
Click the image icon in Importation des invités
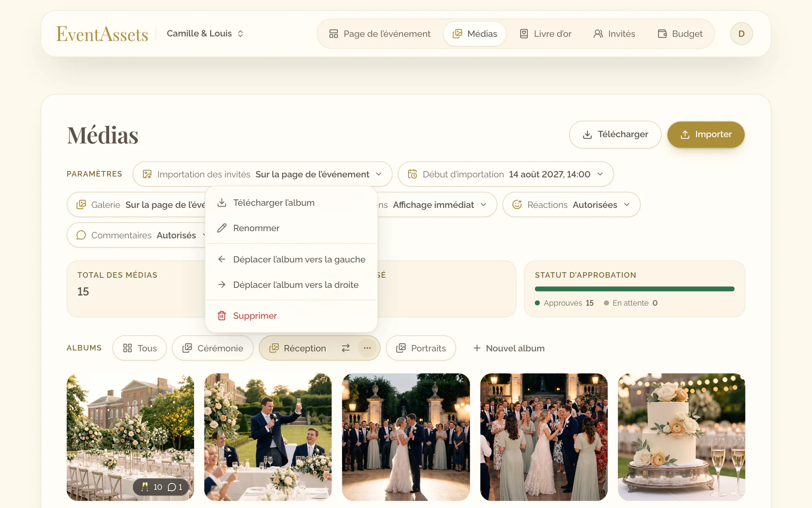pos(147,174)
